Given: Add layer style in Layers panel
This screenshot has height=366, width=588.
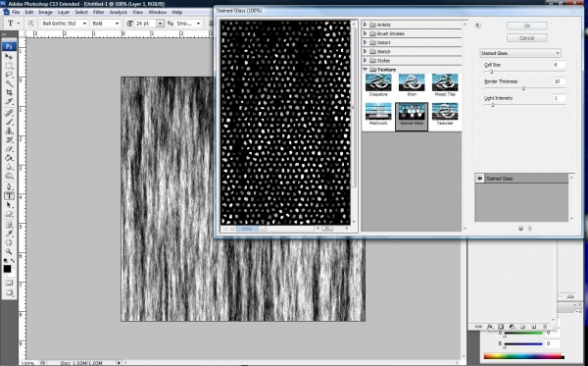Looking at the screenshot, I should [490, 327].
